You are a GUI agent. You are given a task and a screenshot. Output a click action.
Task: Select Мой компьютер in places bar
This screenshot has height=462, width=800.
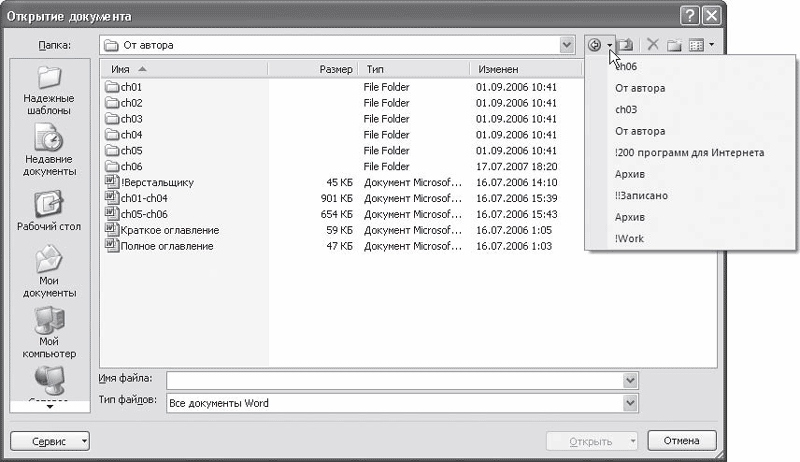(x=49, y=332)
